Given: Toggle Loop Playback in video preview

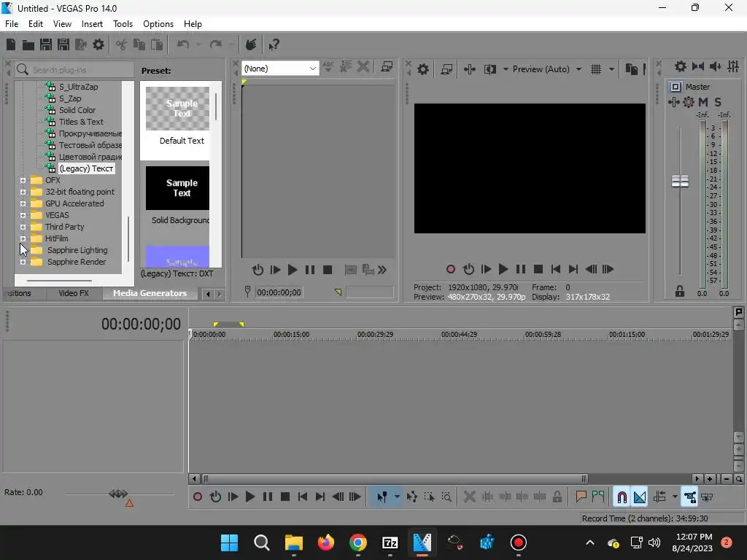Looking at the screenshot, I should (468, 270).
